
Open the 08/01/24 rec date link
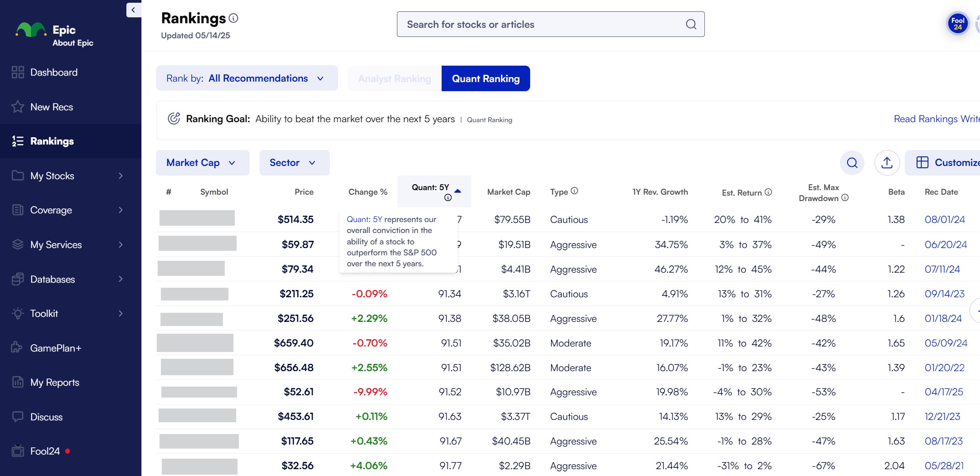click(944, 220)
